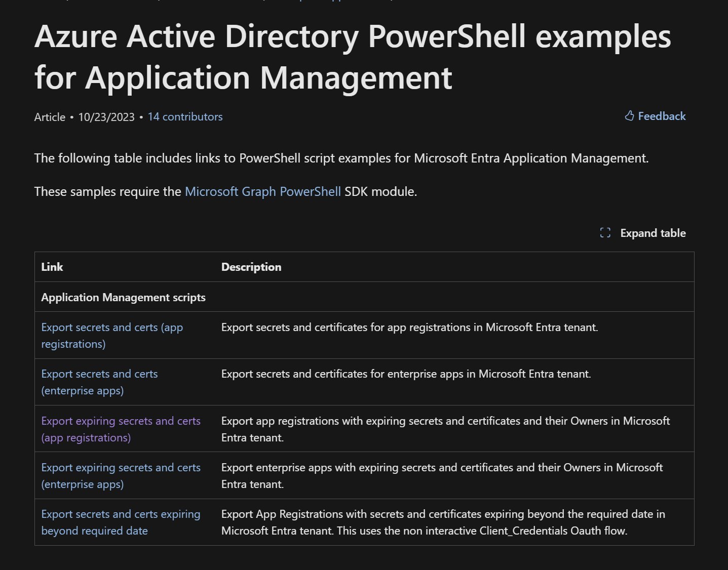This screenshot has height=570, width=728.
Task: Open the Microsoft Graph PowerShell link
Action: (x=262, y=191)
